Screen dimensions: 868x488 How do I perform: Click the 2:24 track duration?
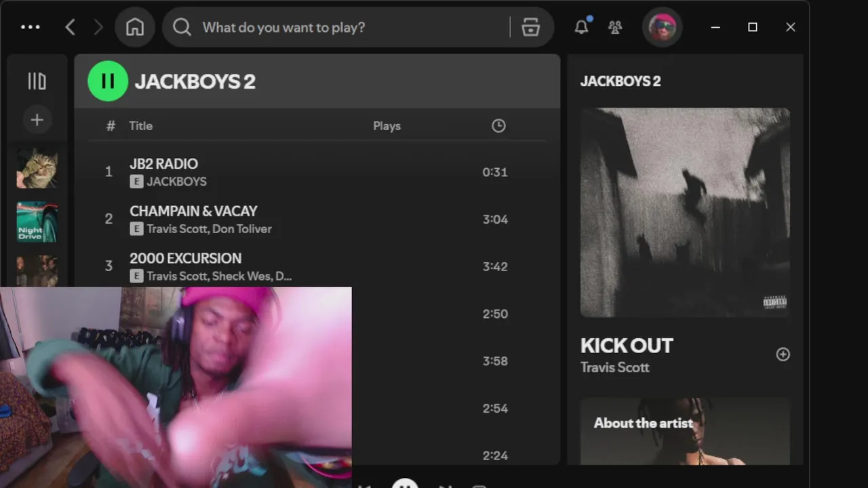pos(495,455)
